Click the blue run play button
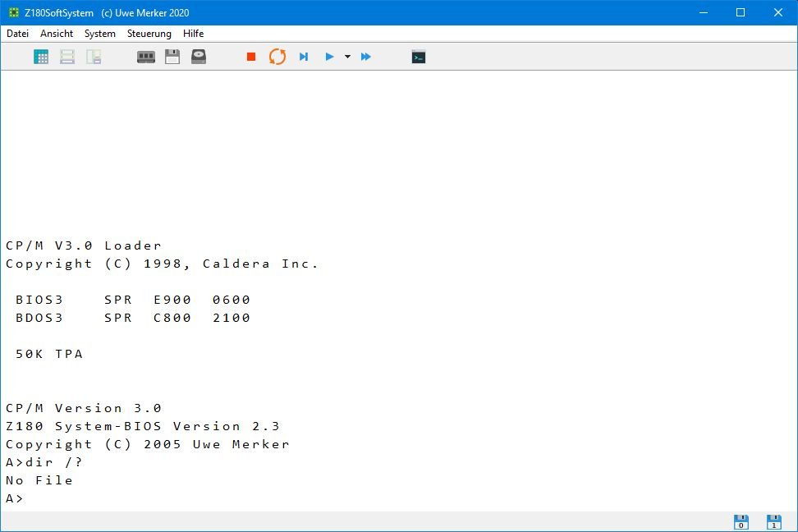Screen dimensions: 798x532 329,57
